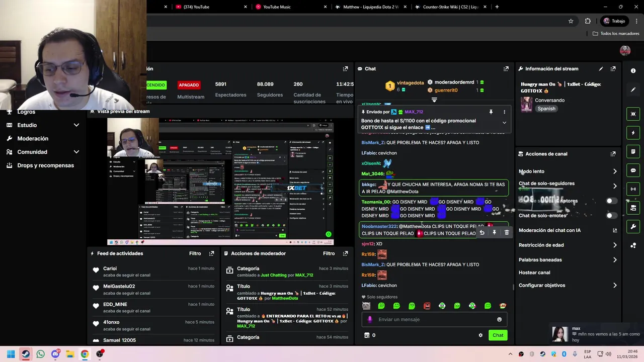
Task: Delete Noobmaster322's chat message
Action: click(x=507, y=233)
